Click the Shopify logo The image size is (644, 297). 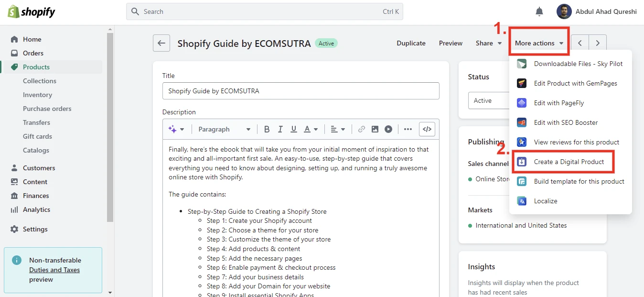[32, 11]
